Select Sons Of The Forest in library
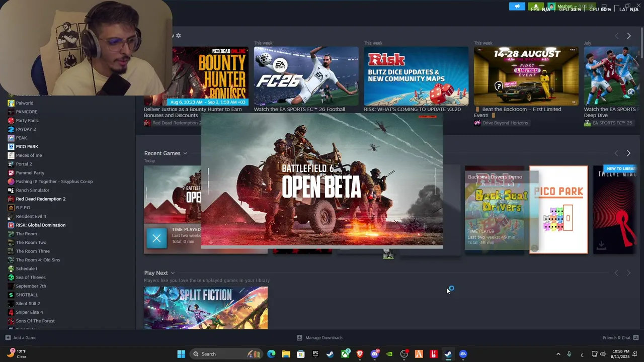Screen dimensions: 644x362 pos(35,321)
